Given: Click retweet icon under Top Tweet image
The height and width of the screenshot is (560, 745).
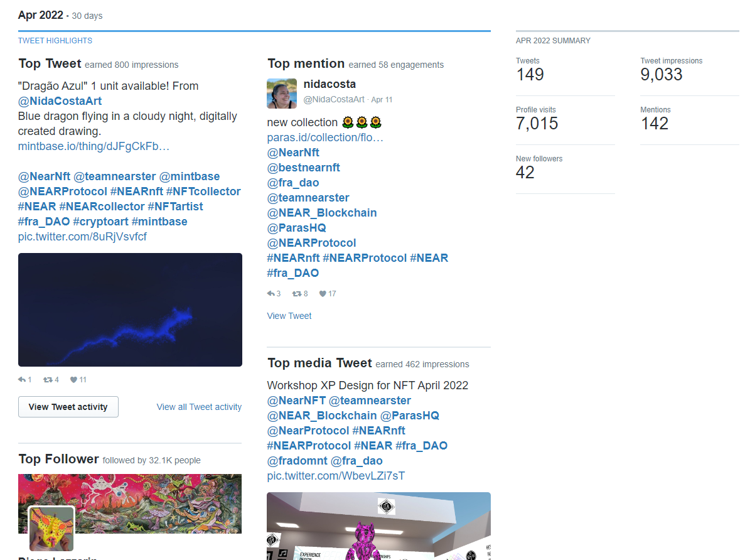Looking at the screenshot, I should [48, 379].
